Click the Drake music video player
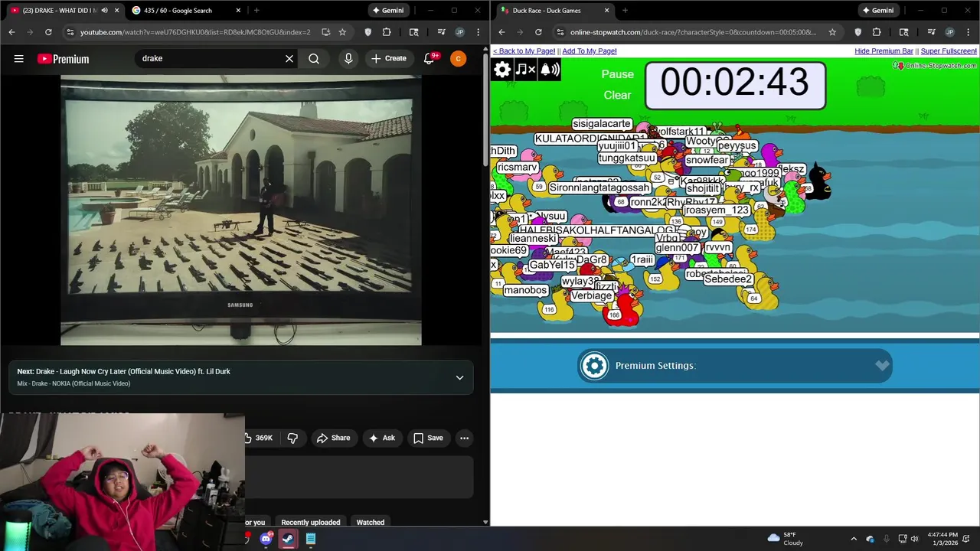The width and height of the screenshot is (980, 551). [x=241, y=210]
